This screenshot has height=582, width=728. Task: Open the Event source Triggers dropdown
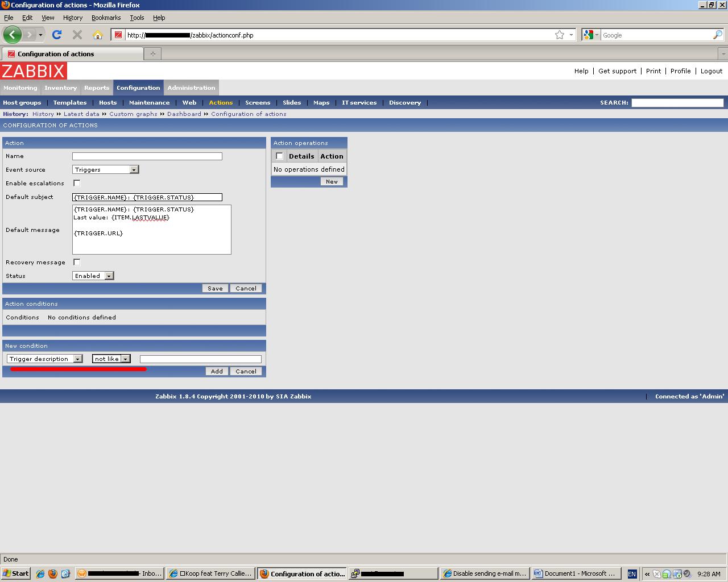point(106,169)
